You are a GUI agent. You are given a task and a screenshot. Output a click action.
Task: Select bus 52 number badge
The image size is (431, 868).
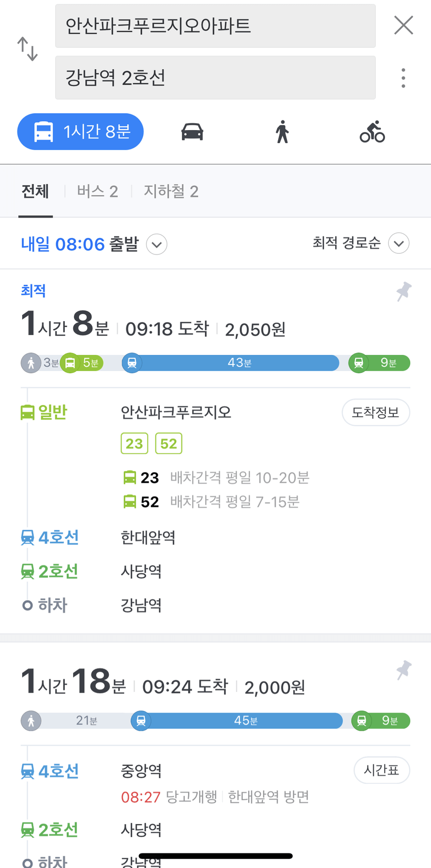click(168, 443)
